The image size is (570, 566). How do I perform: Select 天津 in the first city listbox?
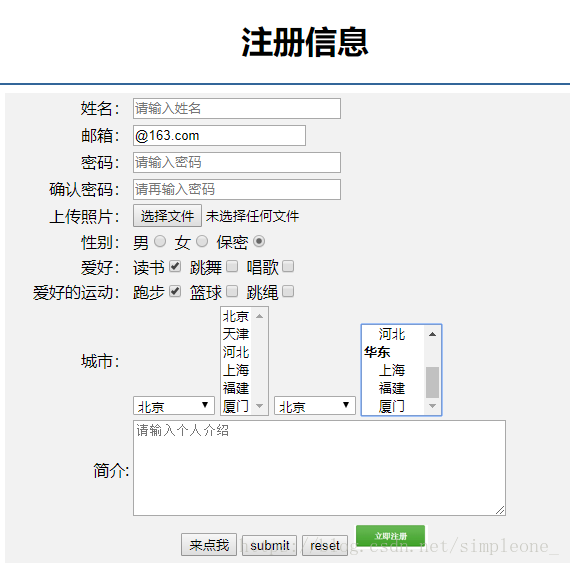pyautogui.click(x=236, y=334)
